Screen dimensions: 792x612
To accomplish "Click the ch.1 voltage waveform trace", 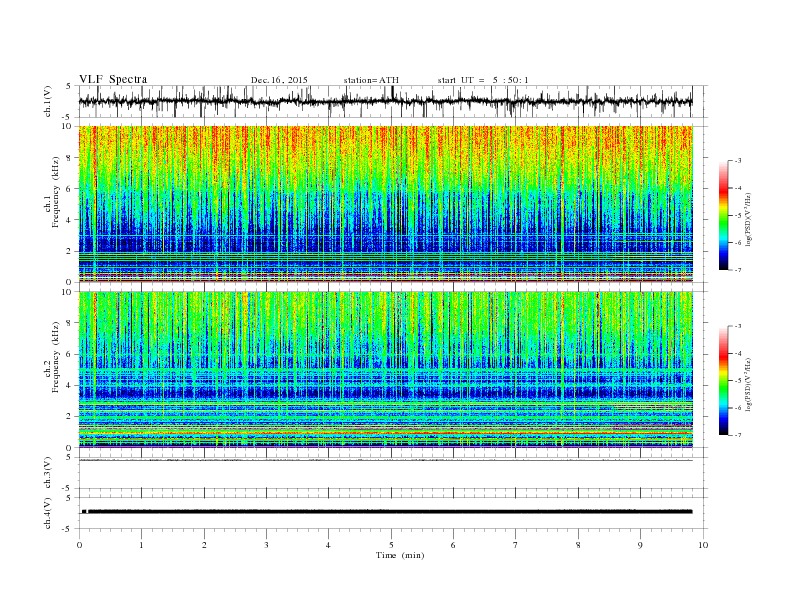I will click(x=385, y=101).
